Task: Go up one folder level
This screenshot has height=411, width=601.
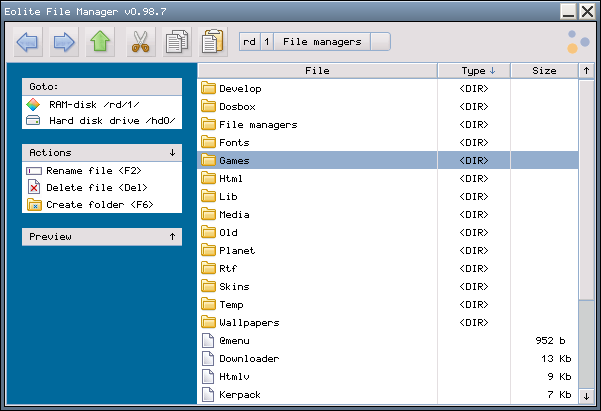Action: [x=99, y=42]
